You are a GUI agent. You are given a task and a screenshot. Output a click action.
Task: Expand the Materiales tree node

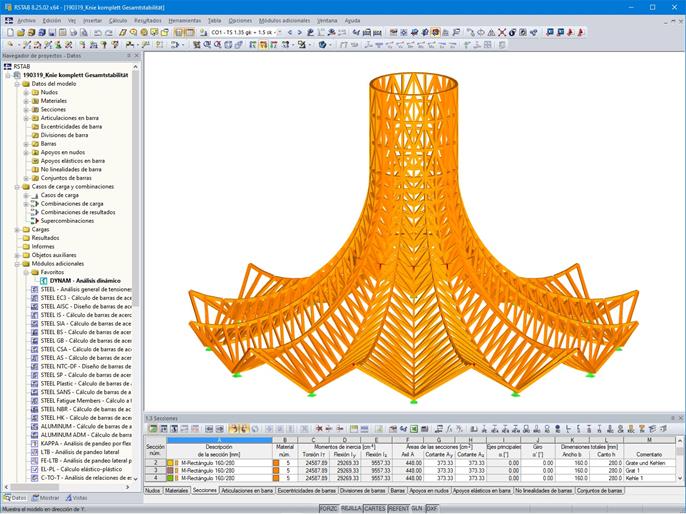click(x=26, y=101)
